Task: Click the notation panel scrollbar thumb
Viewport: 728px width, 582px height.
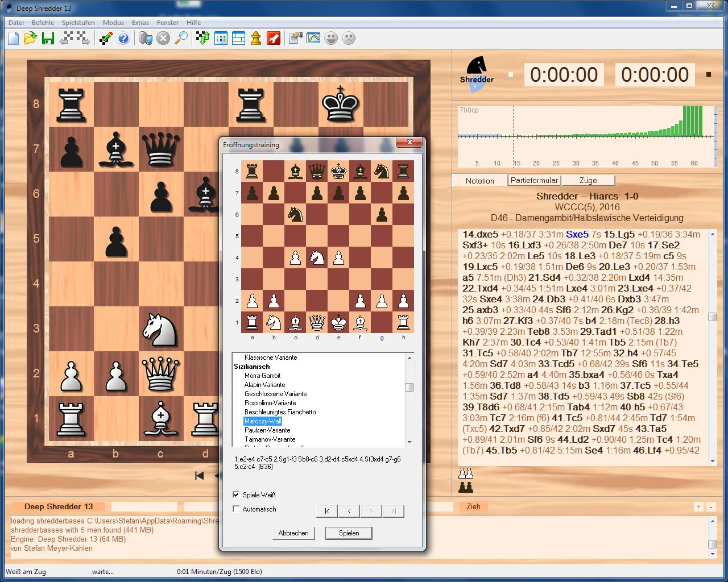Action: (712, 317)
